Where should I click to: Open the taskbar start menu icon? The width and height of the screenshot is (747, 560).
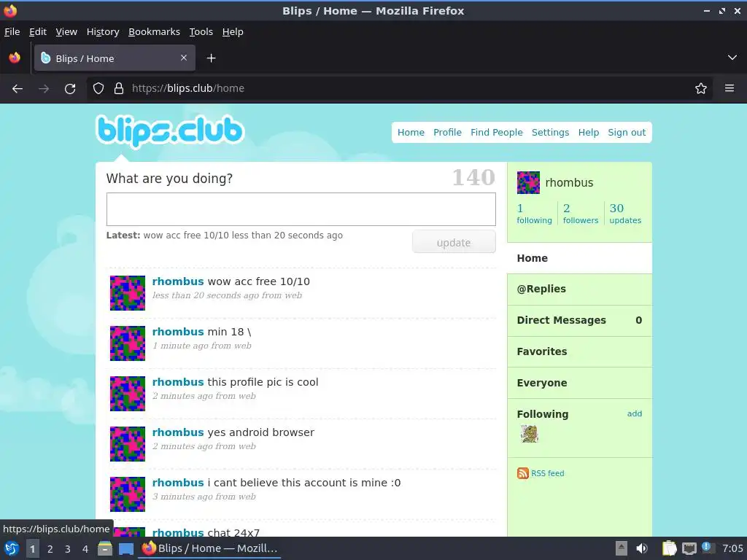click(x=12, y=548)
